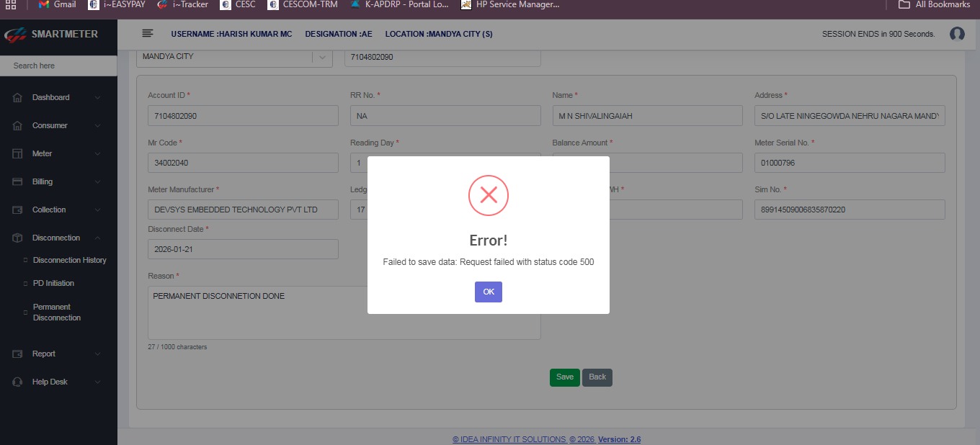
Task: Click the Dashboard home icon
Action: (x=17, y=97)
